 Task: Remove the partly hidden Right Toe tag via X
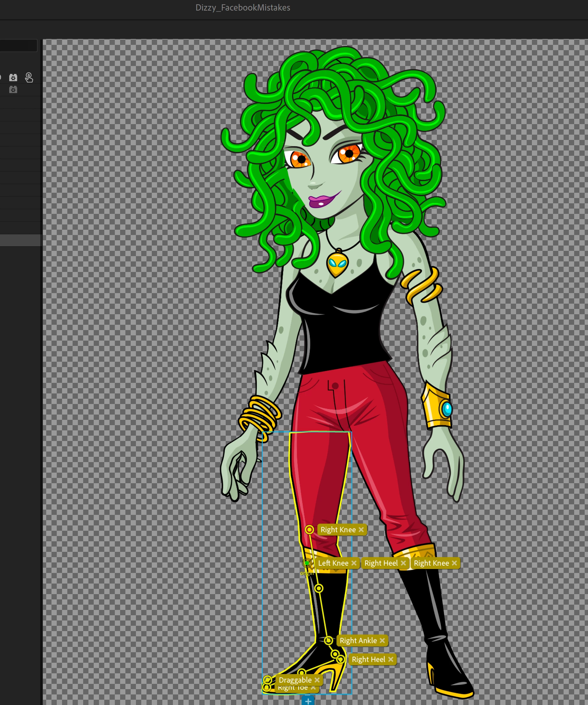click(x=313, y=688)
